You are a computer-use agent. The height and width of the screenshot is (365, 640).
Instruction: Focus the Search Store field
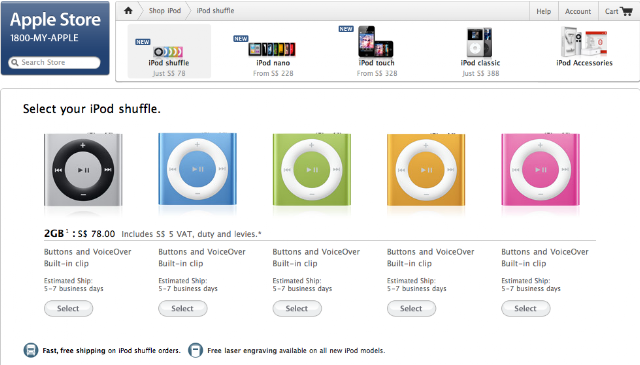pos(54,62)
